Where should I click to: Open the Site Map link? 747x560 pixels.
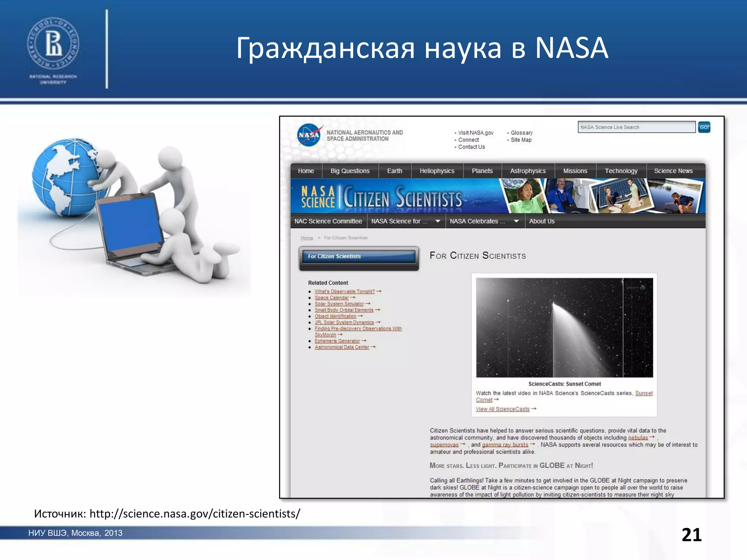click(521, 140)
